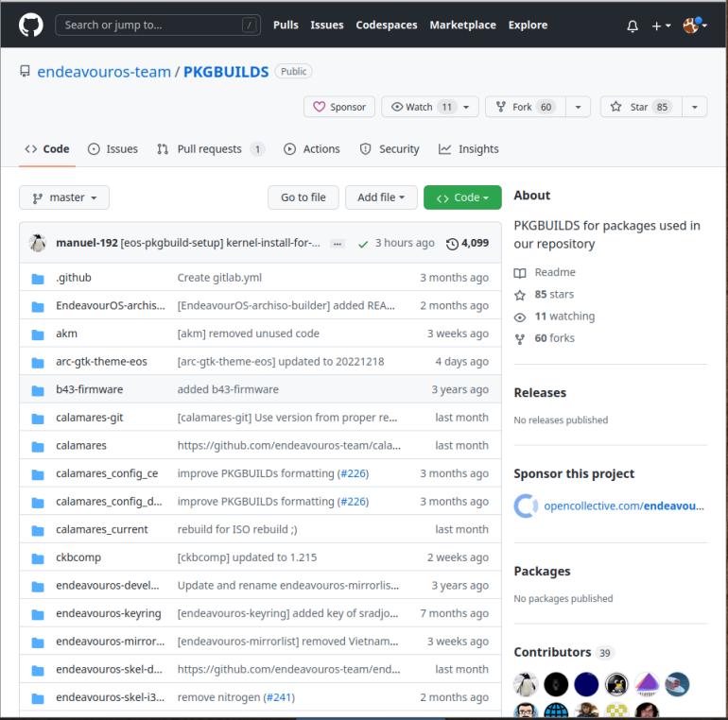Open the Issues tab
728x720 pixels.
pyautogui.click(x=113, y=149)
